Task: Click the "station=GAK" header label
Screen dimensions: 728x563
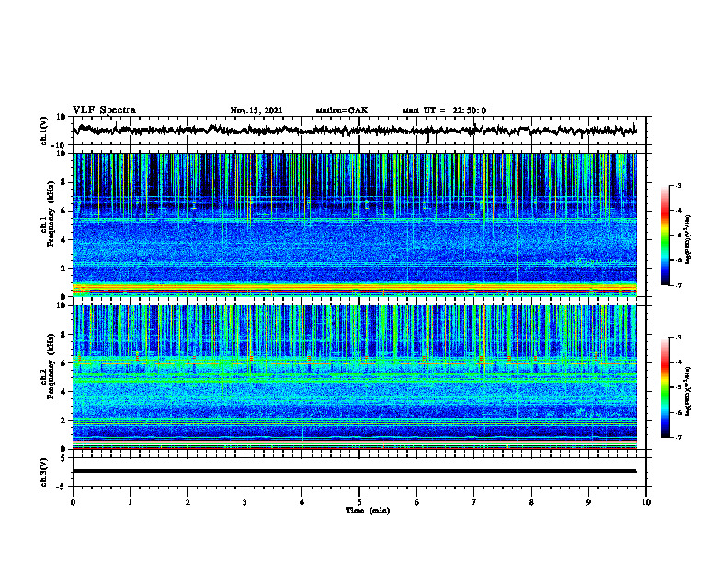Action: (x=342, y=110)
